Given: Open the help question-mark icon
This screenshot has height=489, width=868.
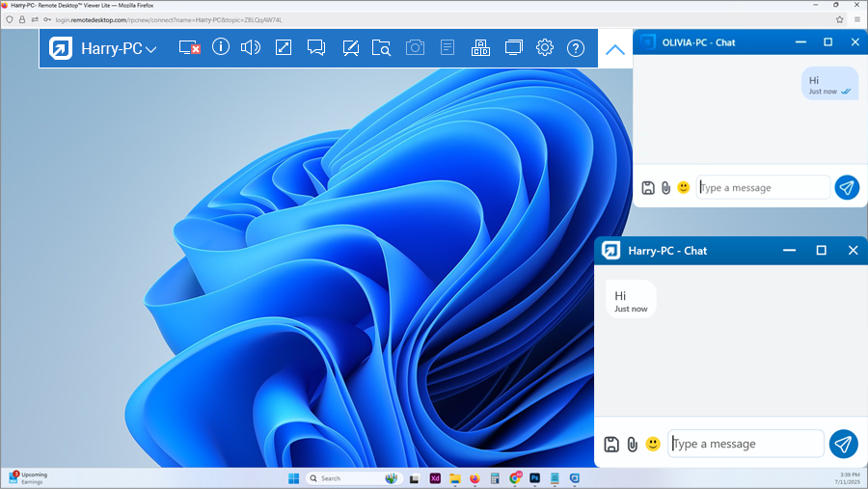Looking at the screenshot, I should pos(576,47).
